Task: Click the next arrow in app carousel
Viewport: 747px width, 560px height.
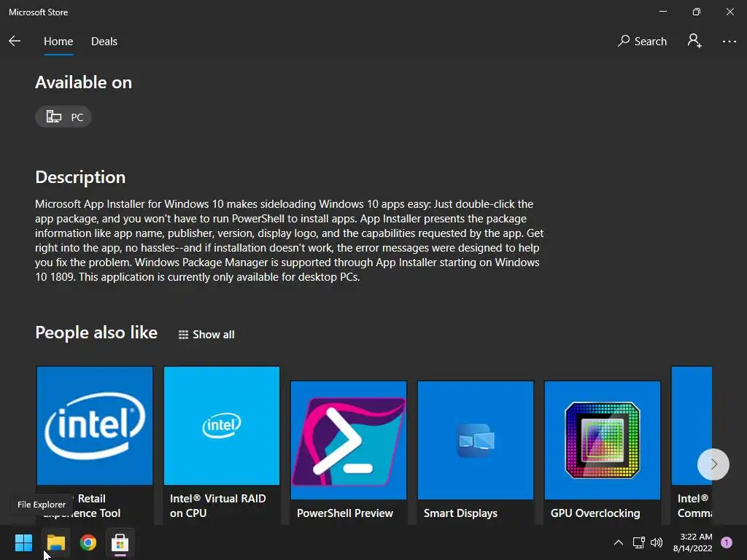Action: pyautogui.click(x=713, y=464)
